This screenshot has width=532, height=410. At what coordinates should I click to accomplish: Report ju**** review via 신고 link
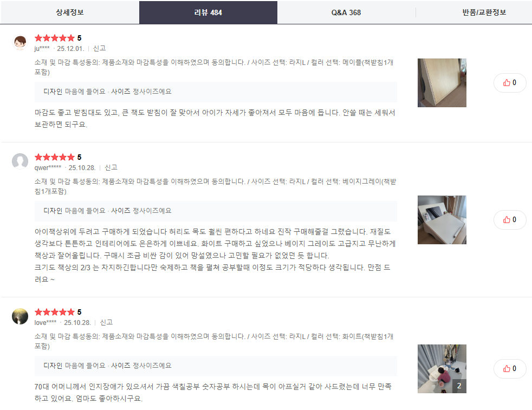(x=99, y=49)
